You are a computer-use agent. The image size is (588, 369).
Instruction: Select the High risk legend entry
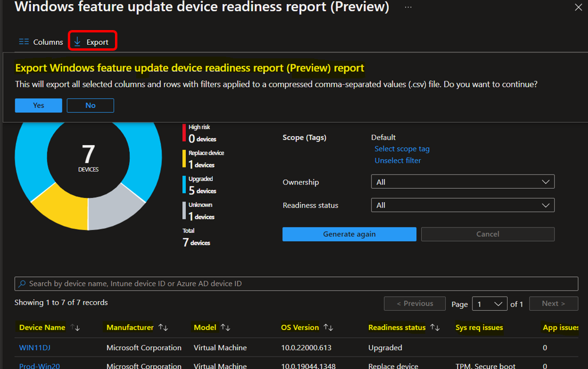point(199,133)
